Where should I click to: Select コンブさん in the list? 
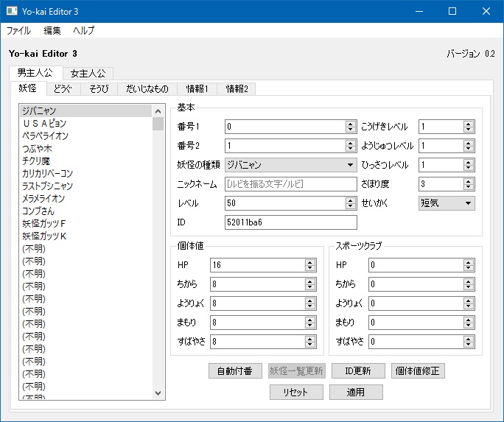[85, 211]
